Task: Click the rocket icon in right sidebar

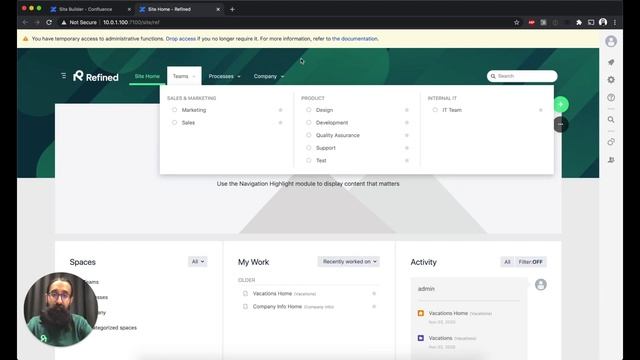Action: pyautogui.click(x=611, y=62)
